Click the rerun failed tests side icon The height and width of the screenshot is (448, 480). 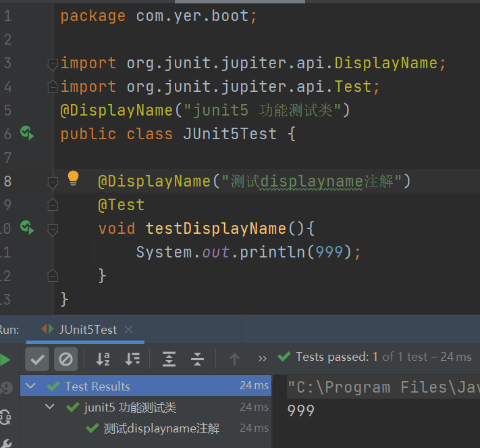(x=6, y=388)
